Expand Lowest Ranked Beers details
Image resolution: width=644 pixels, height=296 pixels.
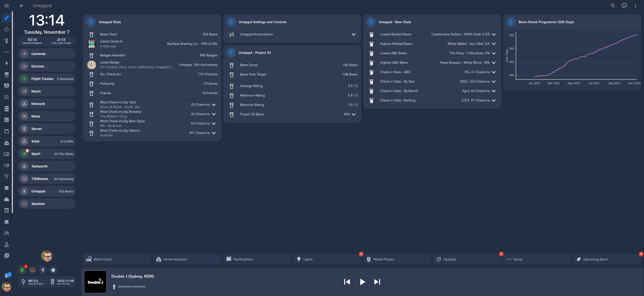[494, 35]
